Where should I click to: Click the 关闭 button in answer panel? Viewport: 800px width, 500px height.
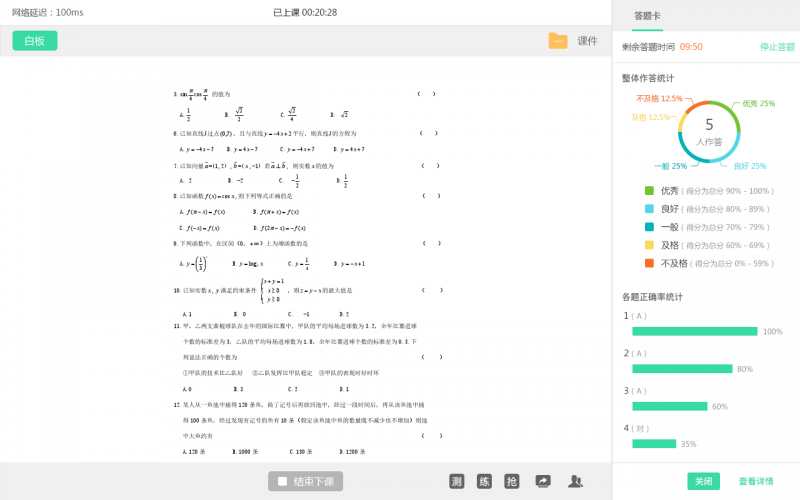[703, 481]
